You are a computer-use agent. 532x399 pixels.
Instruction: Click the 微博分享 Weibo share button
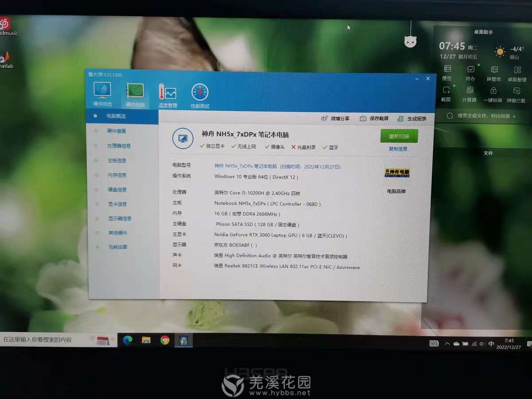point(335,118)
